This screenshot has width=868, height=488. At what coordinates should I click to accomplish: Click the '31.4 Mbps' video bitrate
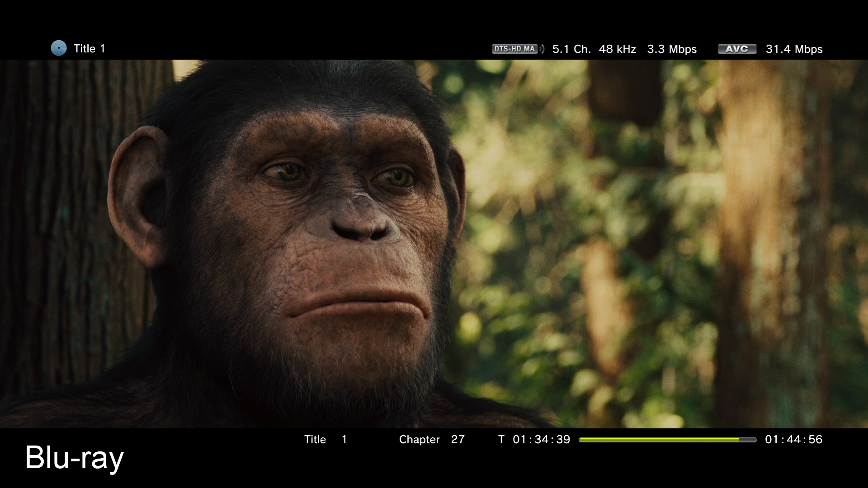(x=794, y=49)
